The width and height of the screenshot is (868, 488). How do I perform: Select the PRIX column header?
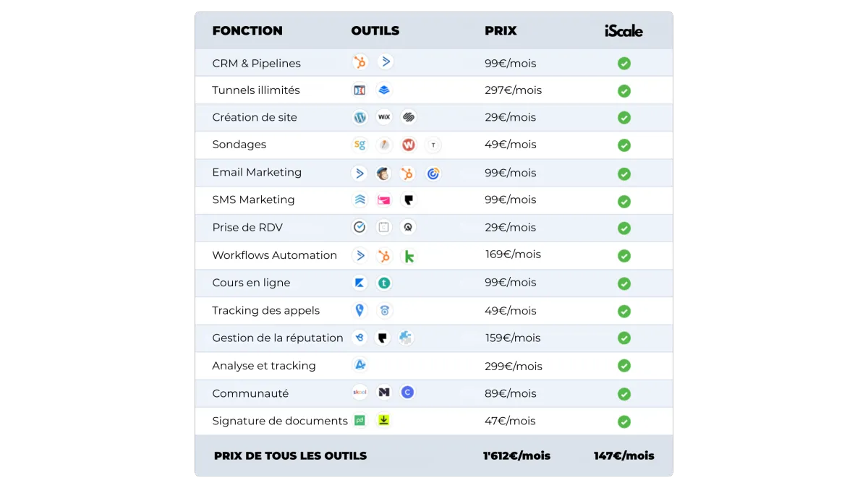click(x=501, y=30)
